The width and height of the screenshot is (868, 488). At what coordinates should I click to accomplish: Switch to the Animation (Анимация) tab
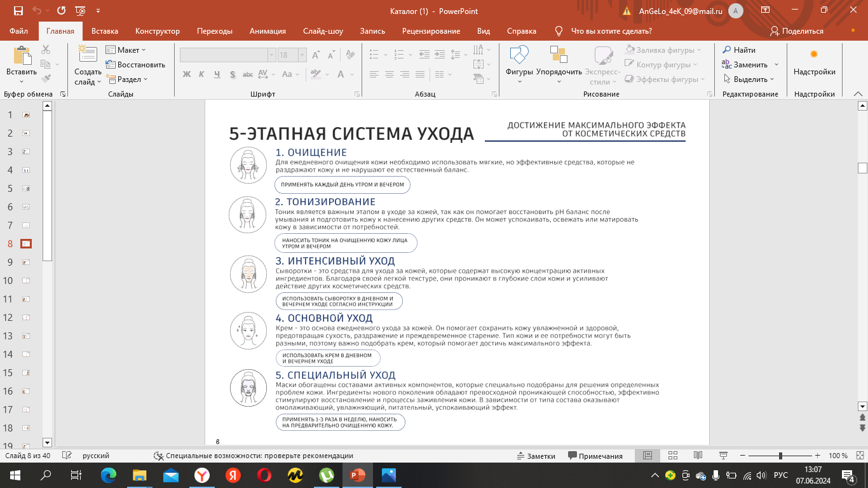tap(268, 31)
